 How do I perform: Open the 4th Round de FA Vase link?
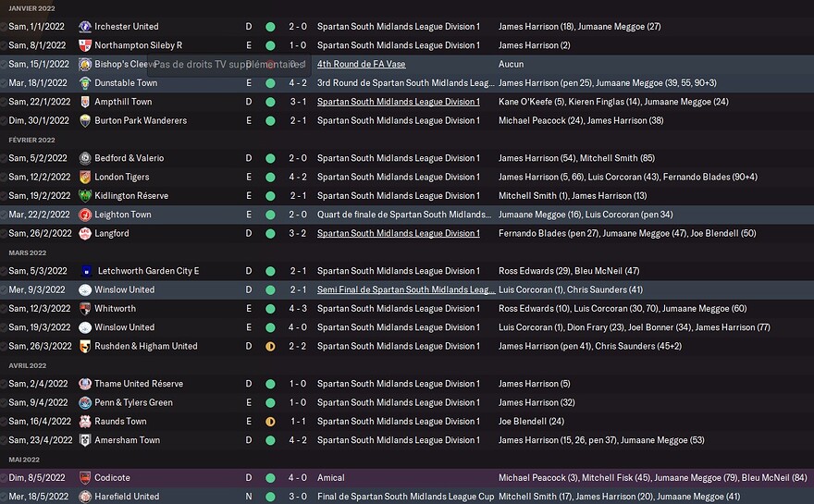pyautogui.click(x=362, y=65)
